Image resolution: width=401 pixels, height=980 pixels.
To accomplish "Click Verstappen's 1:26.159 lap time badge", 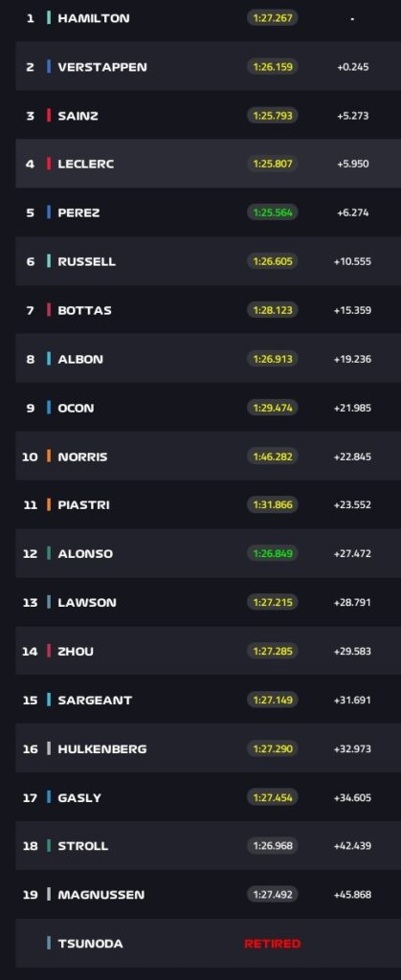I will [x=273, y=66].
